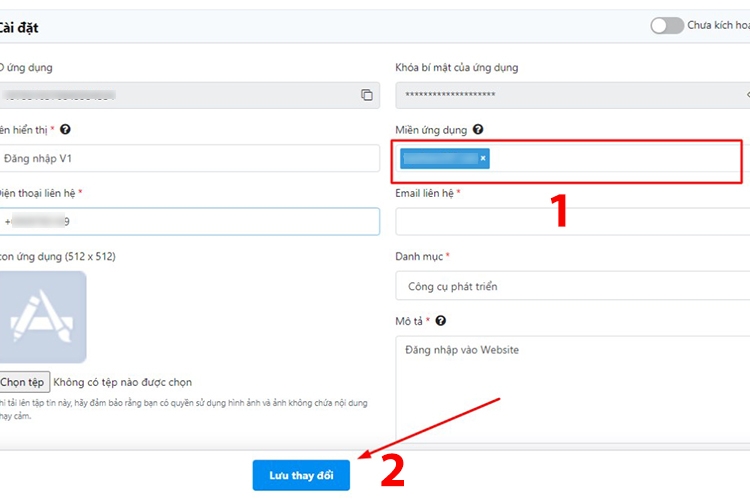The image size is (750, 500).
Task: Click the app icon placeholder image
Action: 42,317
